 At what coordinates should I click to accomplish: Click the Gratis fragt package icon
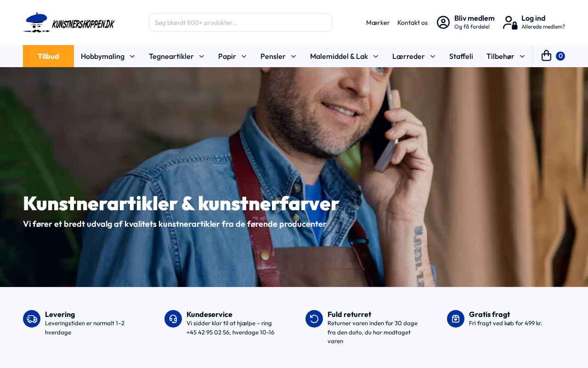pos(456,319)
